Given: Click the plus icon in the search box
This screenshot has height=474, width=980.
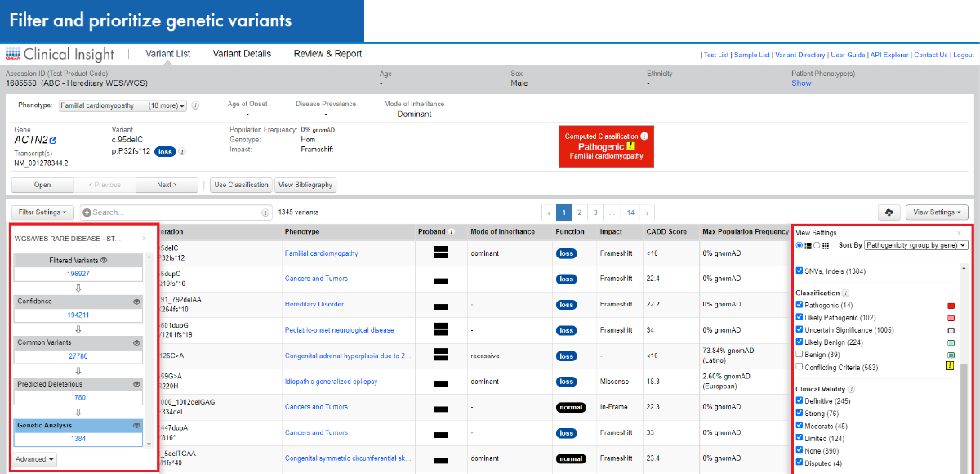Looking at the screenshot, I should click(86, 212).
